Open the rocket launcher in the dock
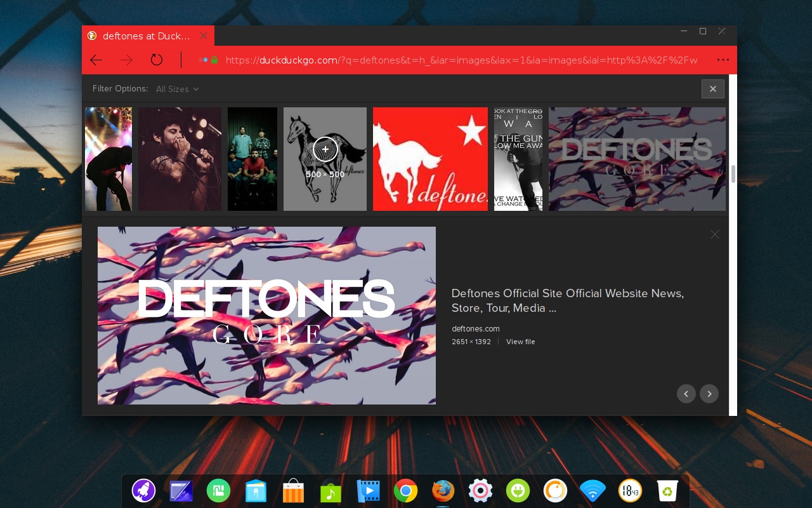Image resolution: width=812 pixels, height=508 pixels. pos(144,491)
